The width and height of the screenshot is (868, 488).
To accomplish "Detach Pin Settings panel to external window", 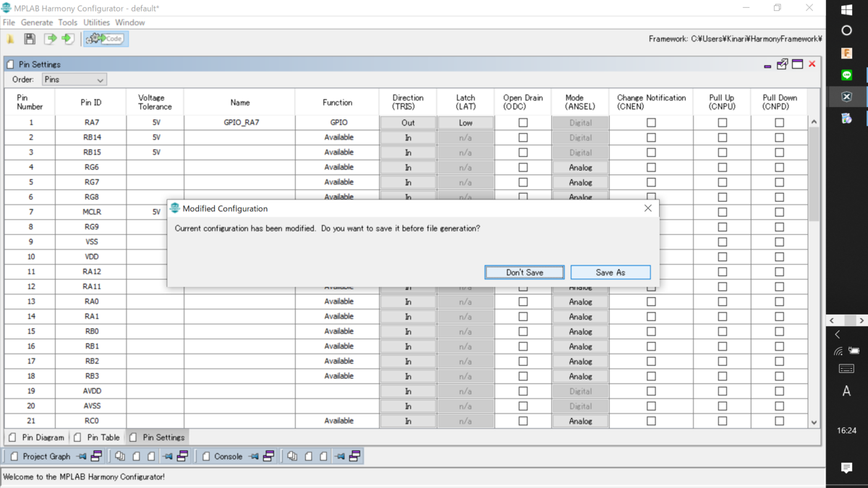I will click(x=782, y=64).
